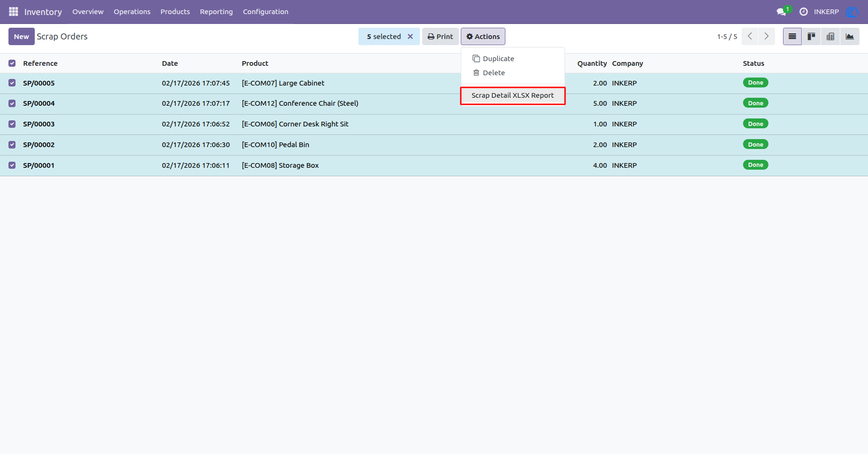Create a New scrap order
868x454 pixels.
(x=22, y=37)
